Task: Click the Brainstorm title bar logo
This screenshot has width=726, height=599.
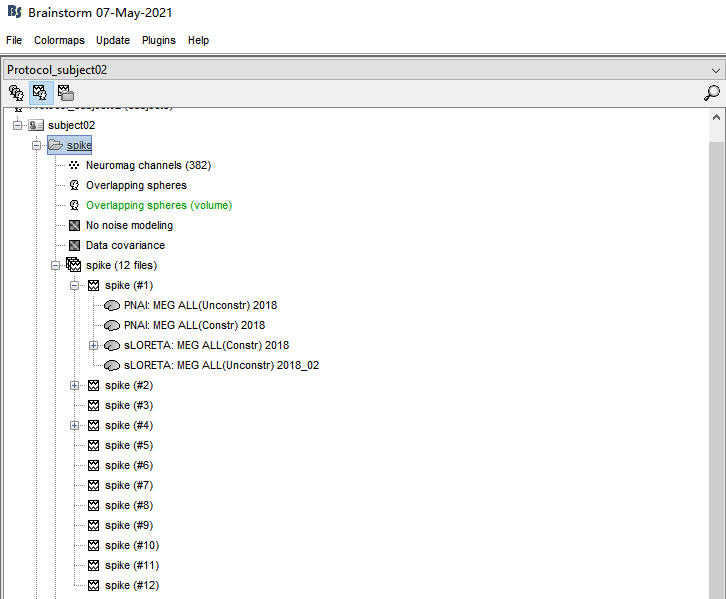Action: click(x=14, y=12)
